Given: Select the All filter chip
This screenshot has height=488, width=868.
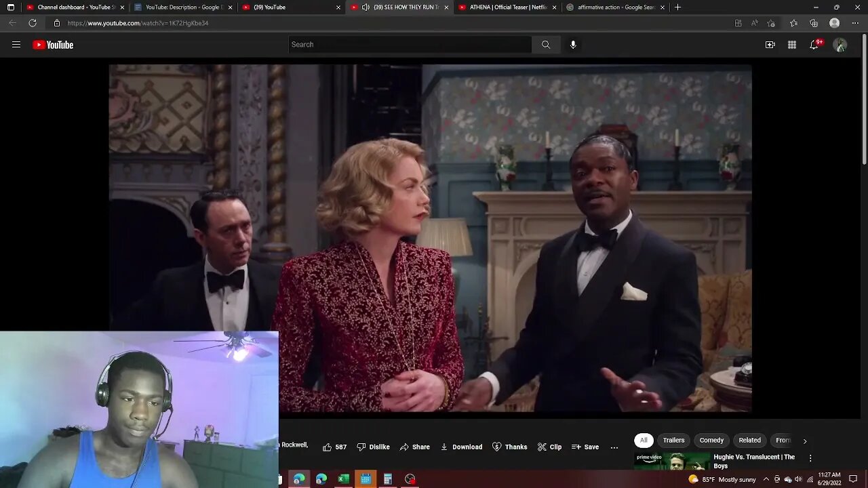Looking at the screenshot, I should [x=644, y=440].
